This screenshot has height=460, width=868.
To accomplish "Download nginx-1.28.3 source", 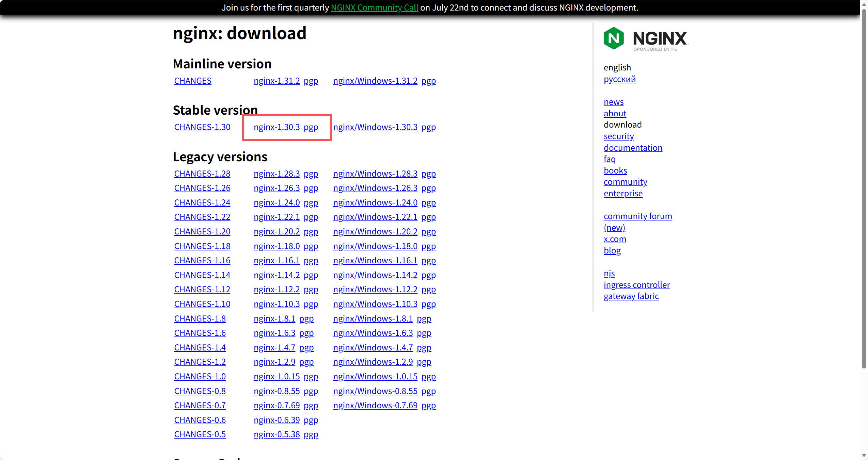I will [277, 174].
